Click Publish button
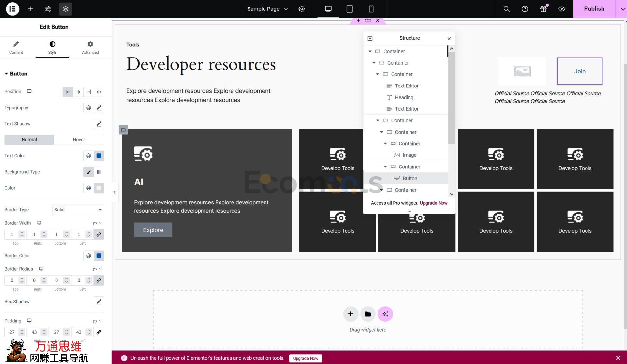627x364 pixels. [594, 9]
